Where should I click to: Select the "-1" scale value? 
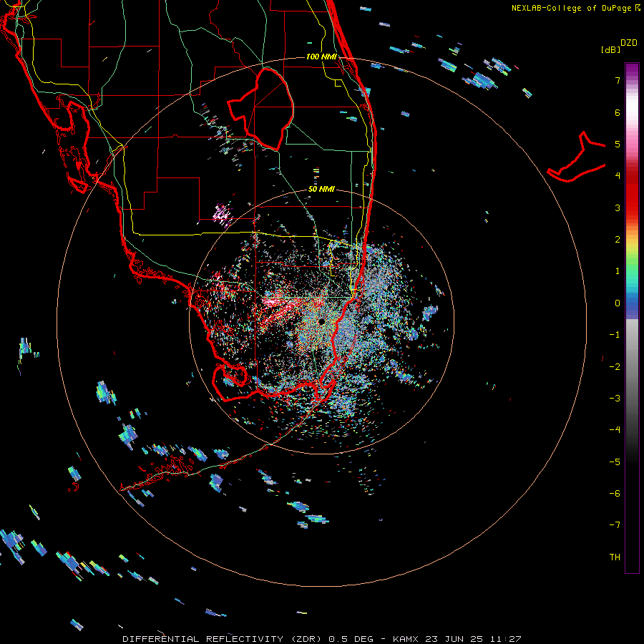(x=615, y=335)
